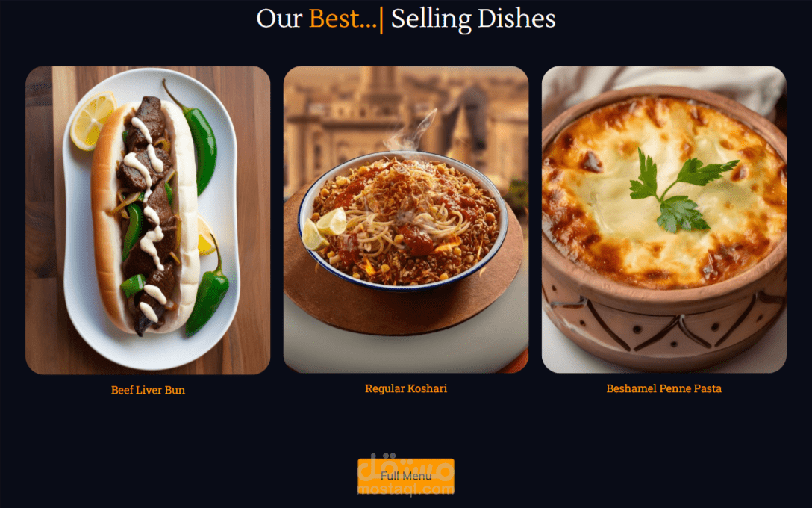812x508 pixels.
Task: Click the Full Menu button
Action: 405,476
